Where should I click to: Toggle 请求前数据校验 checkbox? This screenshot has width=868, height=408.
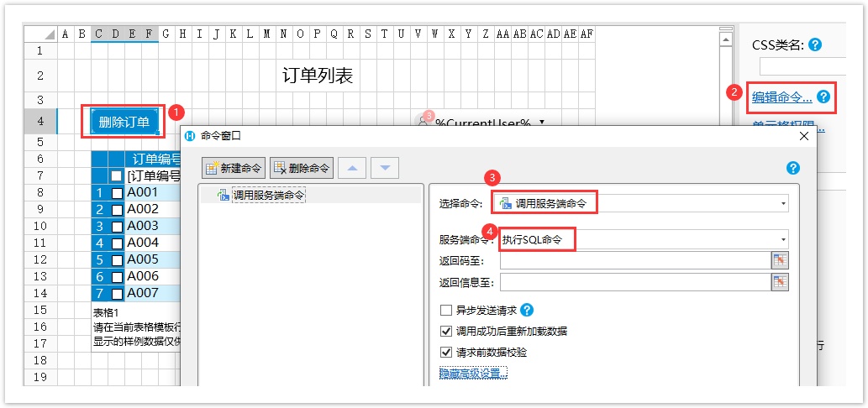(445, 352)
